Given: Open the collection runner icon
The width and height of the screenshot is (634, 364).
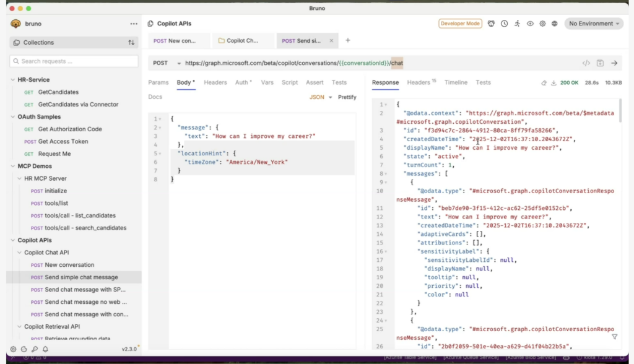Looking at the screenshot, I should tap(517, 24).
